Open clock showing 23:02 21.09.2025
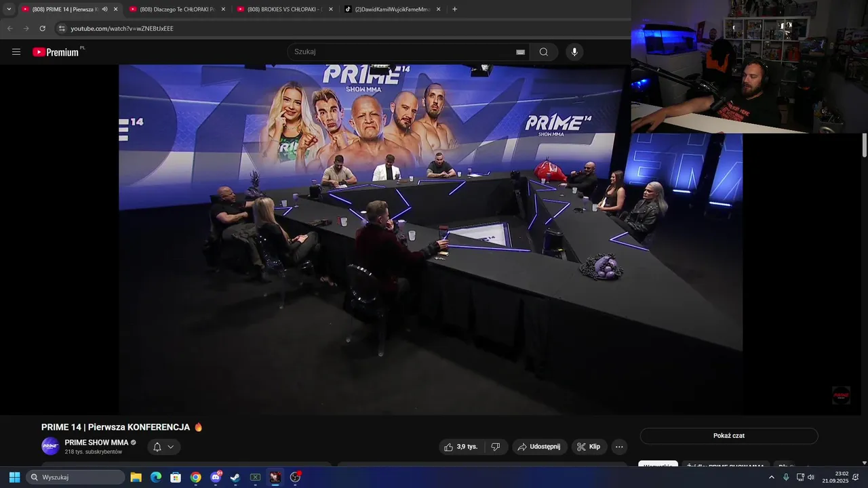This screenshot has height=488, width=868. click(x=835, y=477)
